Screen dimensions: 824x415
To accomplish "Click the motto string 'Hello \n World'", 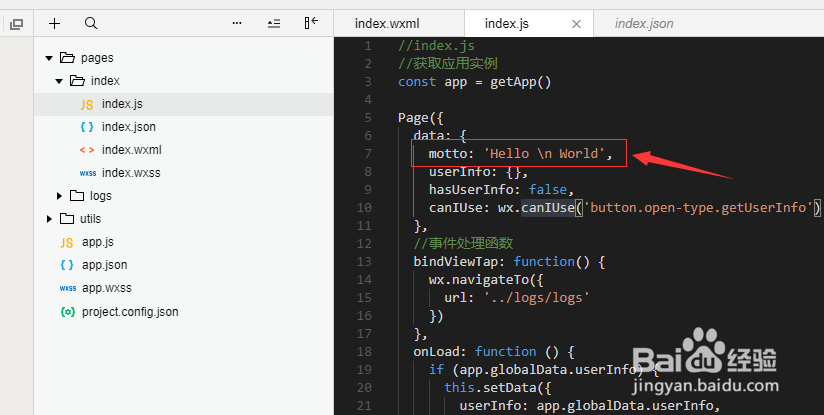I will point(544,153).
